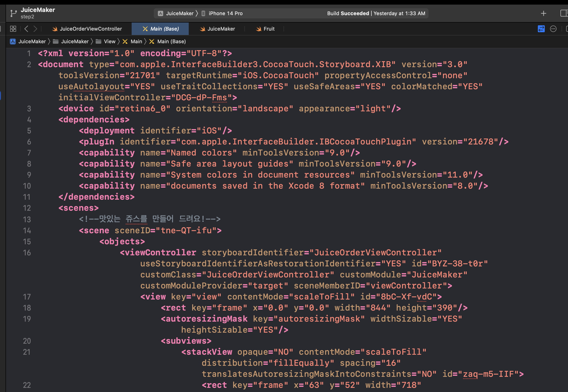The width and height of the screenshot is (568, 392).
Task: Switch to the JuiceOrderViewController tab
Action: [90, 29]
